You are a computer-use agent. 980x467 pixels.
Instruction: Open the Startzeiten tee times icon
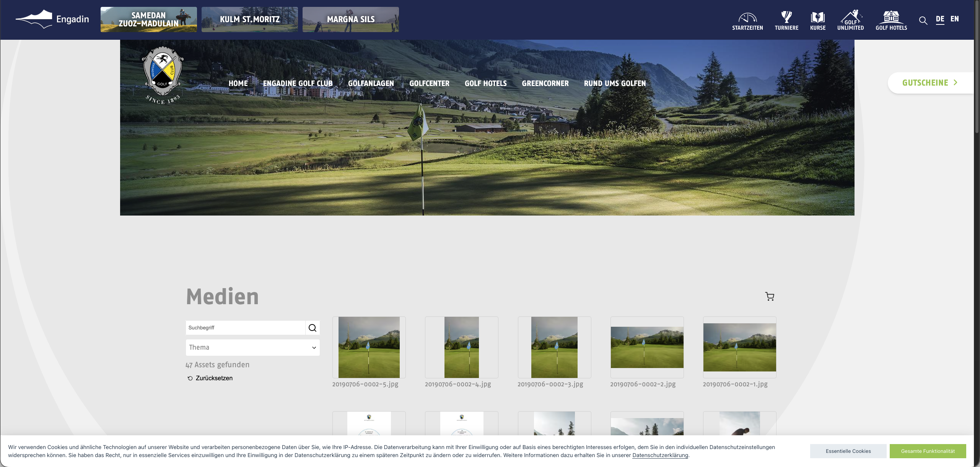[747, 21]
